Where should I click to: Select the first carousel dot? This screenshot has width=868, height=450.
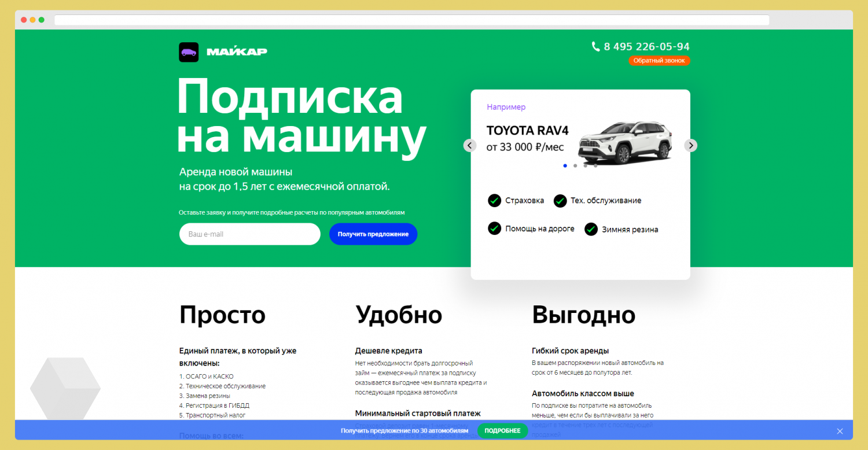pos(565,165)
